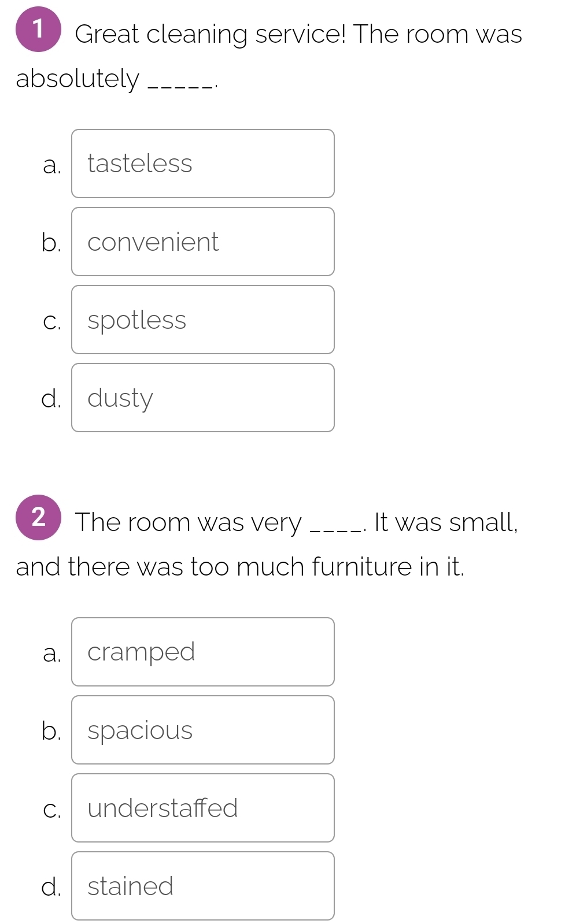This screenshot has width=565, height=924.
Task: Click letter 'c.' beside spotless
Action: (x=51, y=322)
